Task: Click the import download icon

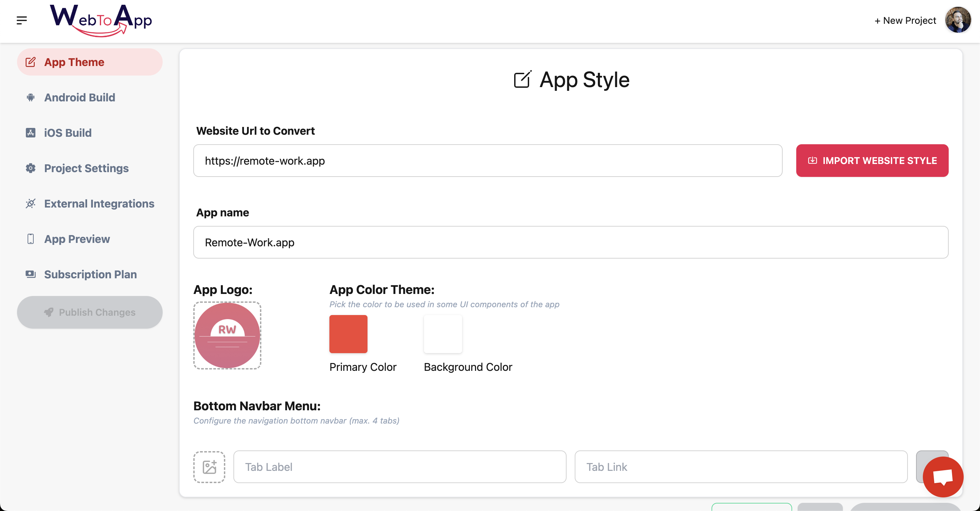Action: click(x=812, y=161)
